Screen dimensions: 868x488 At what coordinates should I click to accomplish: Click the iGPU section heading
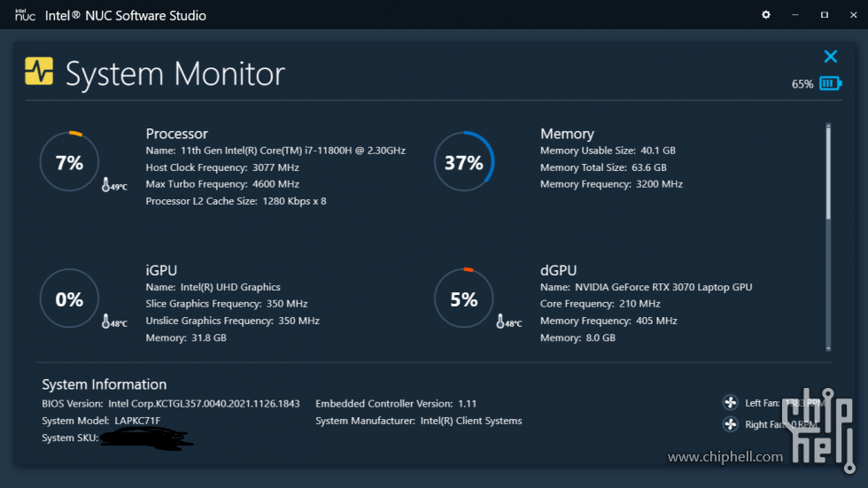tap(161, 270)
